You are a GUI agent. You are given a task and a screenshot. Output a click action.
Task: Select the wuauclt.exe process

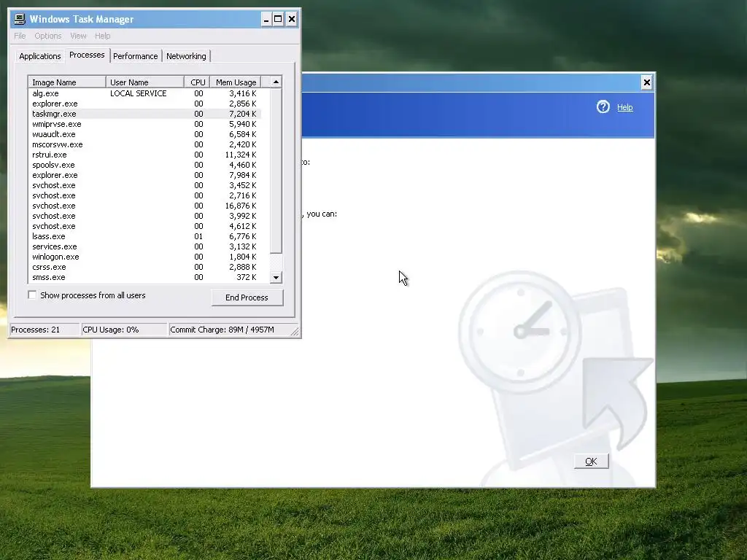pyautogui.click(x=145, y=134)
